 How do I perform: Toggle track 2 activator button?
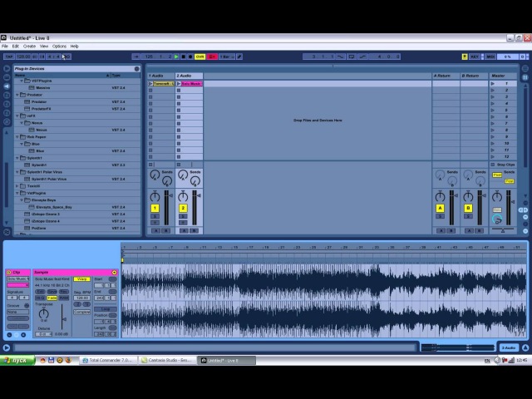click(x=183, y=209)
